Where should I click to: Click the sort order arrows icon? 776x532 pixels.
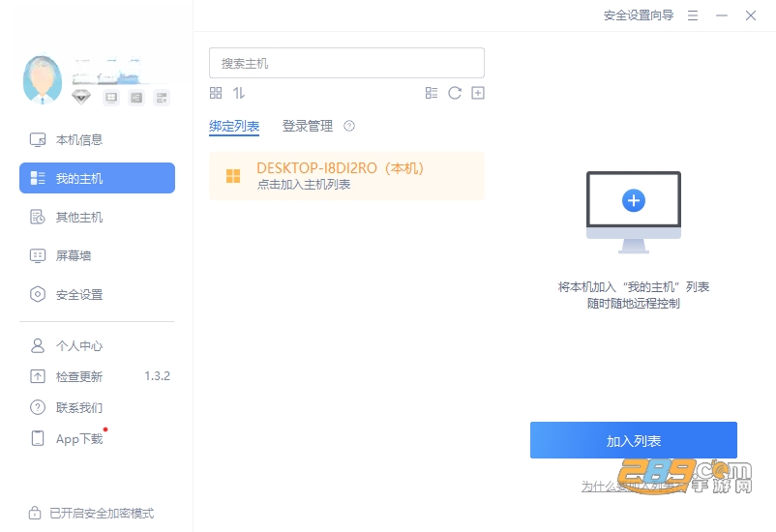coord(239,93)
